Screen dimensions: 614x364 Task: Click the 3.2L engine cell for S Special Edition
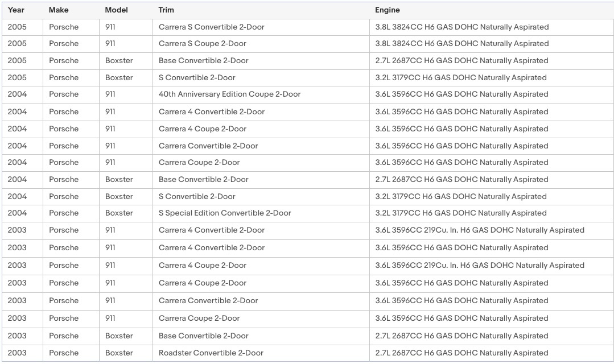coord(461,213)
